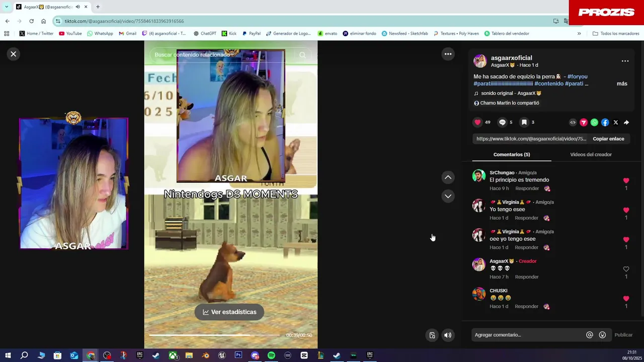Reload the page in Chrome
Viewport: 644px width, 362px height.
pos(31,21)
